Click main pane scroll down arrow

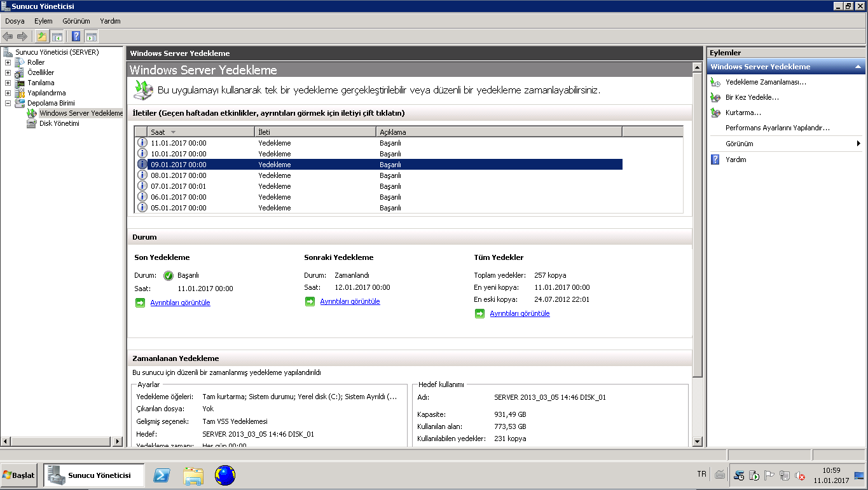click(698, 441)
